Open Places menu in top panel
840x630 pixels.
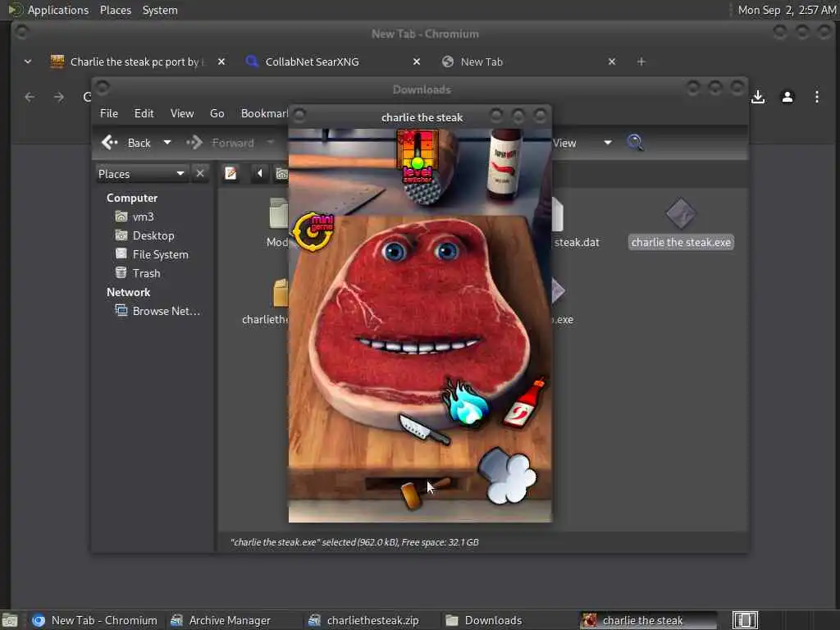coord(115,10)
